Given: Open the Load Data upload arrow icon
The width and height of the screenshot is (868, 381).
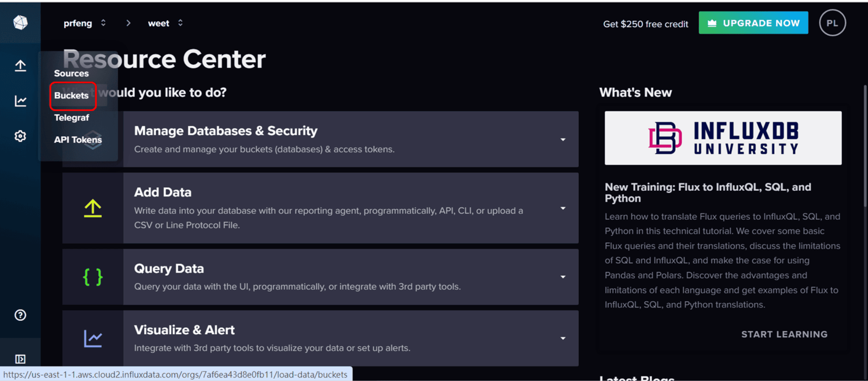Looking at the screenshot, I should [x=20, y=66].
